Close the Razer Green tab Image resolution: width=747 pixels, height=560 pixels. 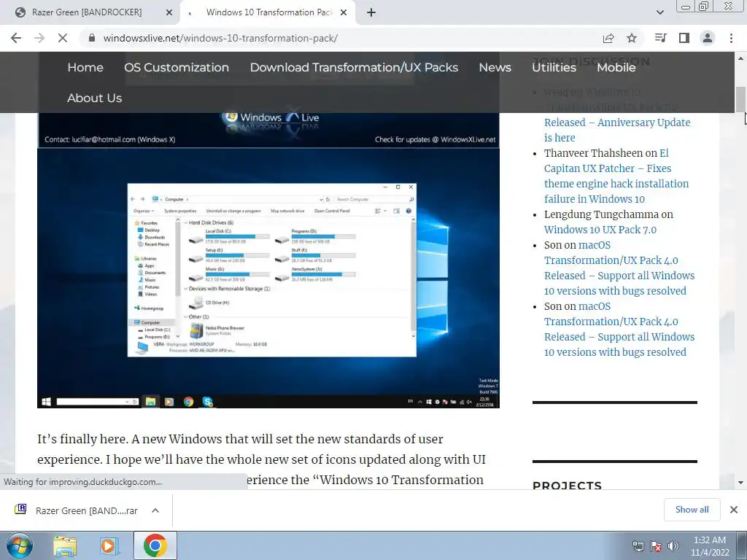coord(169,12)
